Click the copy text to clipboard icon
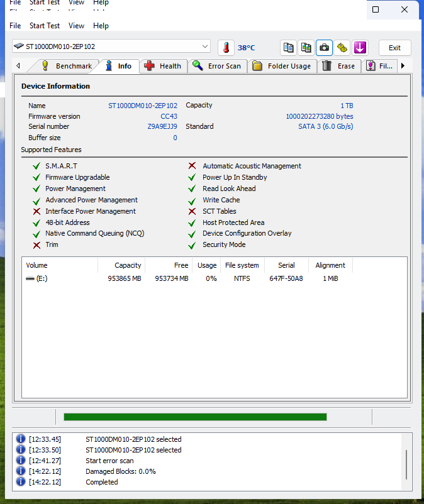424x504 pixels. pyautogui.click(x=288, y=48)
